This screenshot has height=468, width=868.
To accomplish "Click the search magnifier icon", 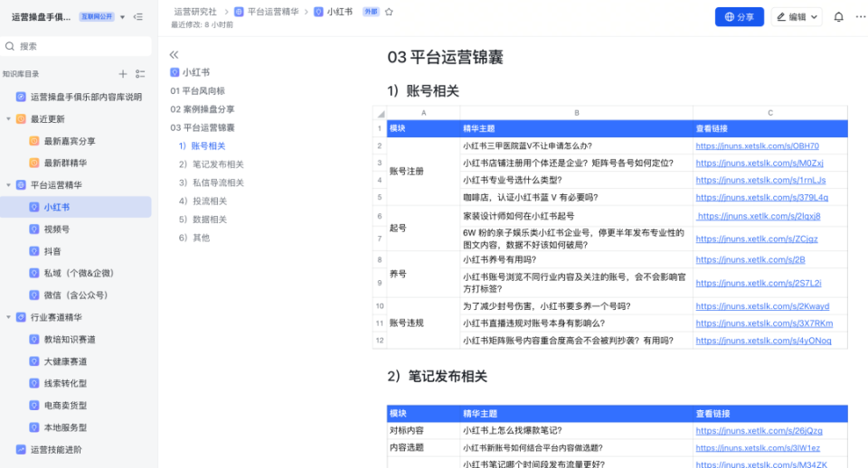I will coord(10,46).
